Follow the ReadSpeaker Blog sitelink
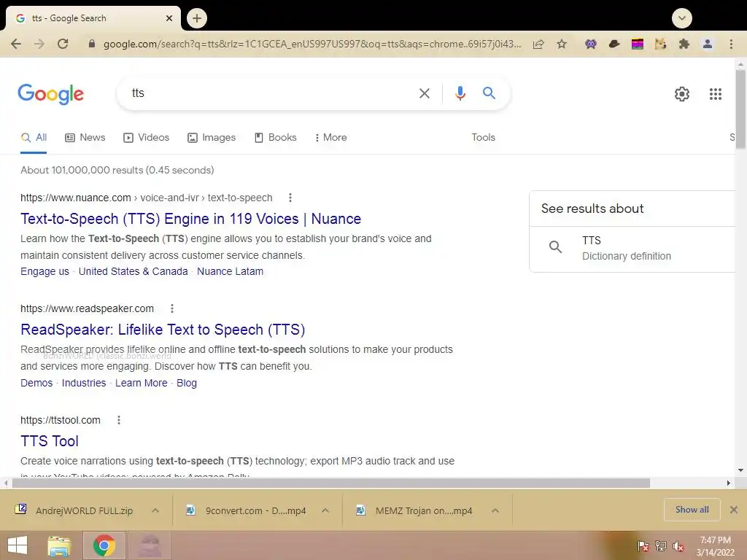Image resolution: width=747 pixels, height=560 pixels. (x=187, y=383)
